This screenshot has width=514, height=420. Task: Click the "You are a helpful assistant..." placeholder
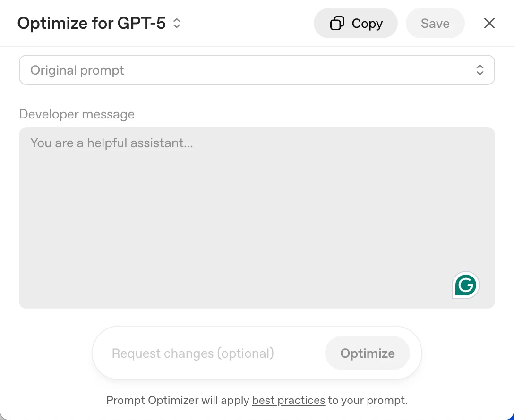click(111, 143)
